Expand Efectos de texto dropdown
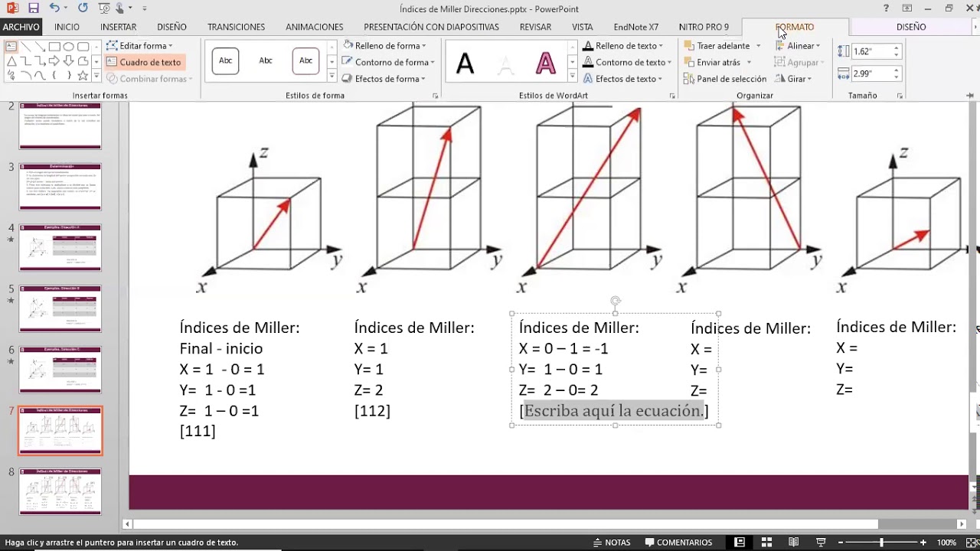 click(661, 79)
